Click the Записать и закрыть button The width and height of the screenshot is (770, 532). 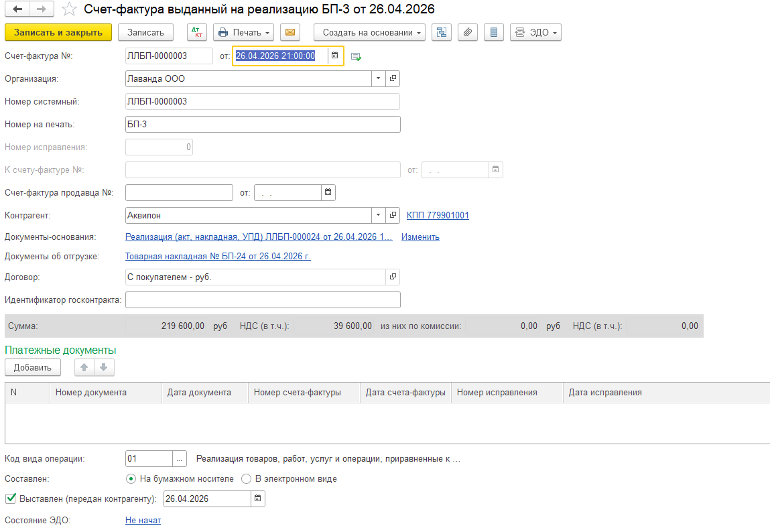click(x=58, y=32)
